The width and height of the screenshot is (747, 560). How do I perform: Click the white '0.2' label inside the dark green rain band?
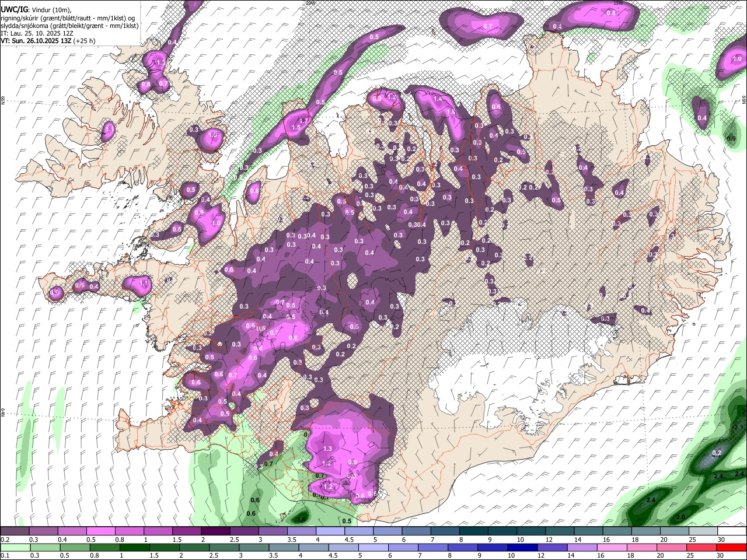(717, 453)
